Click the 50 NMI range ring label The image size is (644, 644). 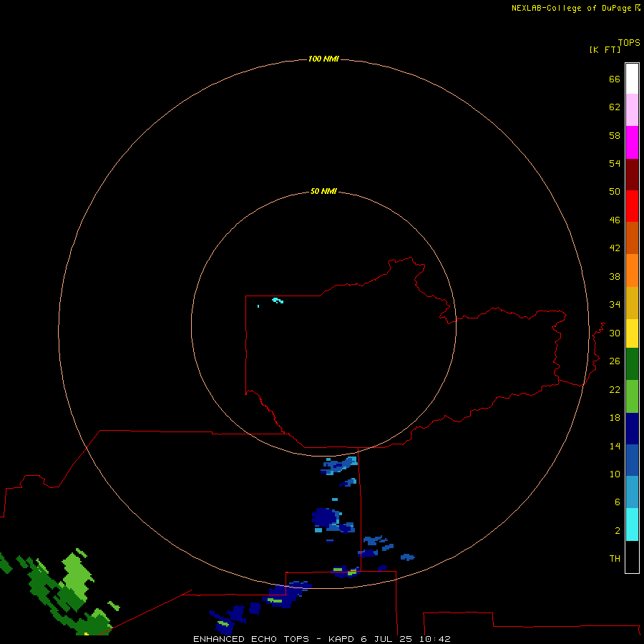click(x=323, y=191)
